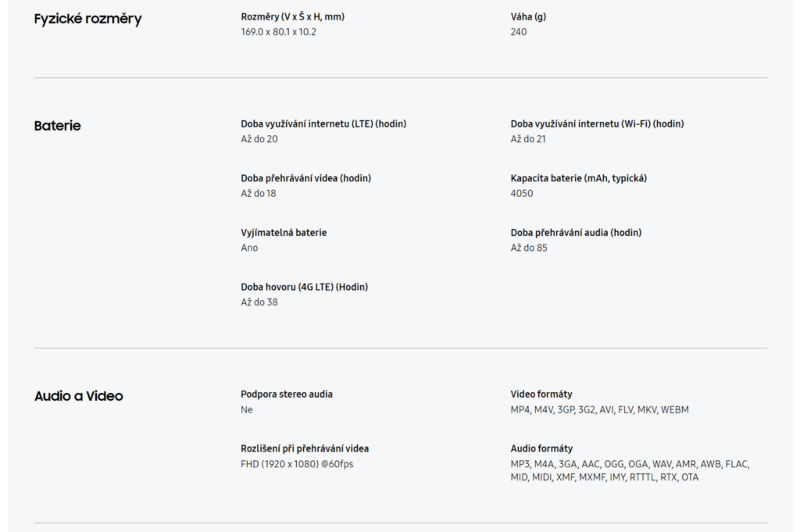800x532 pixels.
Task: Click the Podpora stereo audia label
Action: pyautogui.click(x=287, y=395)
